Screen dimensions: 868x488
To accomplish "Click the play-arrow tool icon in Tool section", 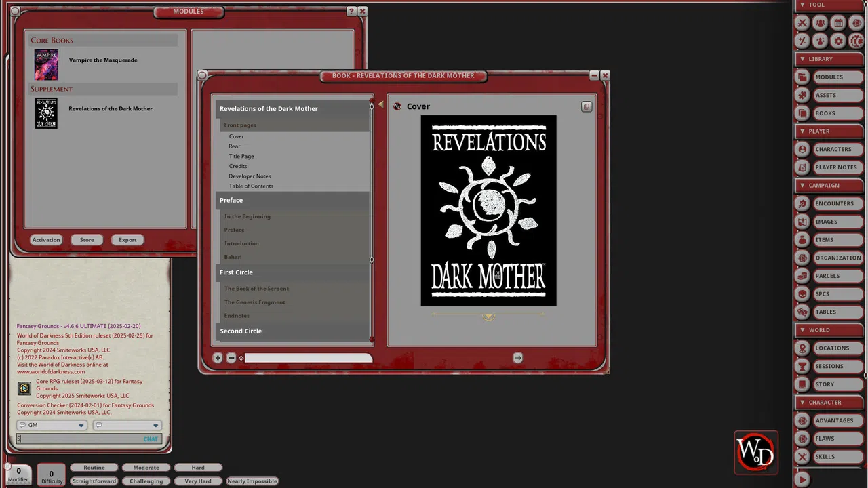I will pos(856,23).
